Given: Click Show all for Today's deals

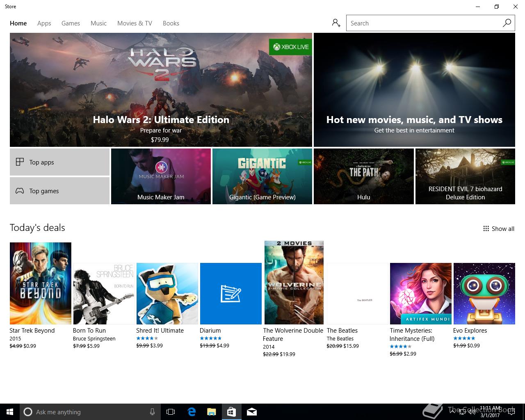Looking at the screenshot, I should (x=499, y=228).
